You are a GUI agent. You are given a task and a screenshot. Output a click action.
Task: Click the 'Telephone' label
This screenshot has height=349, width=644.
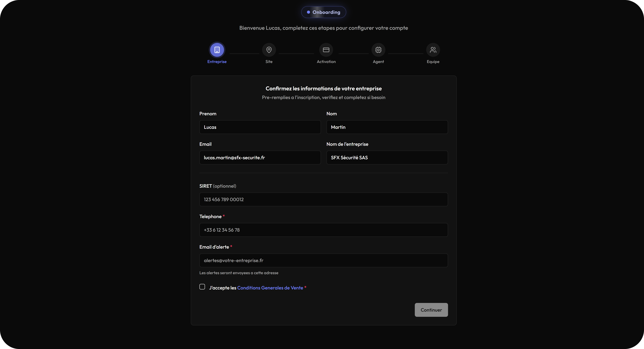pyautogui.click(x=210, y=217)
